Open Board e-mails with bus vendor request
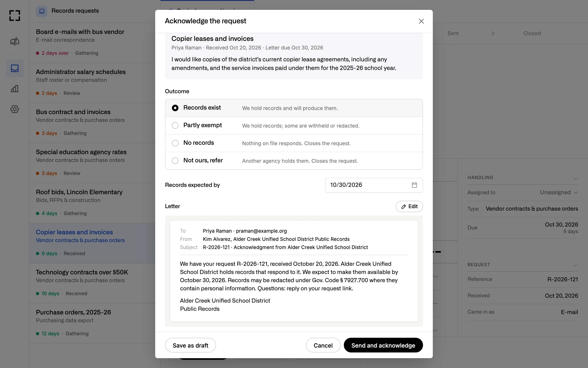588x368 pixels. [x=92, y=43]
